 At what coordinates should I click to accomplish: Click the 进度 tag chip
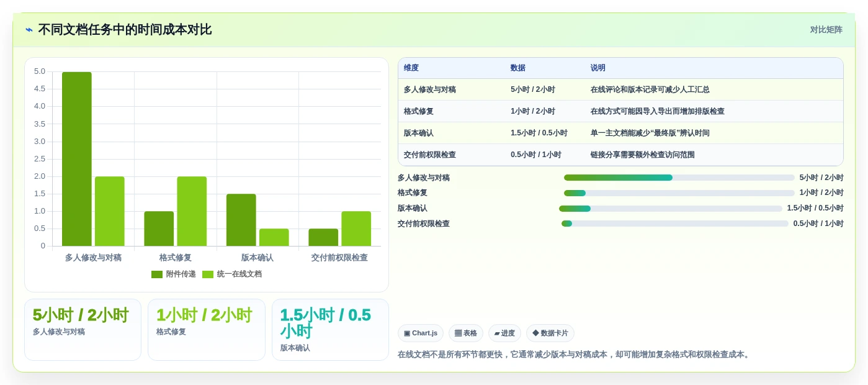pos(504,333)
